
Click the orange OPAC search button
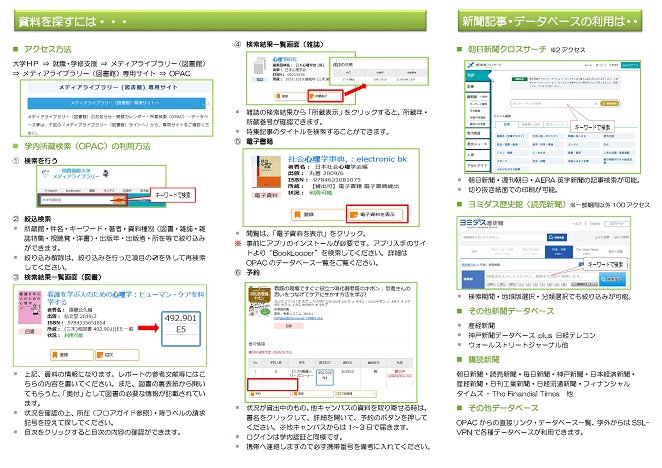point(120,200)
